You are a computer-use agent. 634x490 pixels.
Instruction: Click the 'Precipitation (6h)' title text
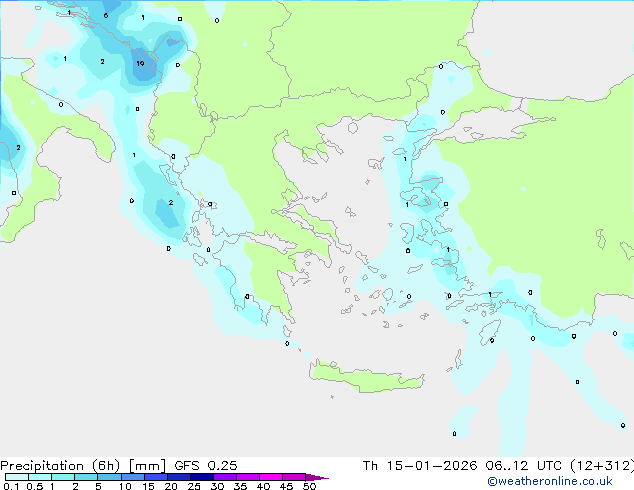[60, 466]
